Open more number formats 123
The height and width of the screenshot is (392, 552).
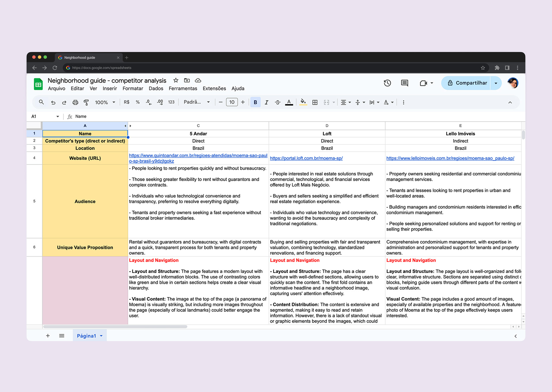(171, 102)
